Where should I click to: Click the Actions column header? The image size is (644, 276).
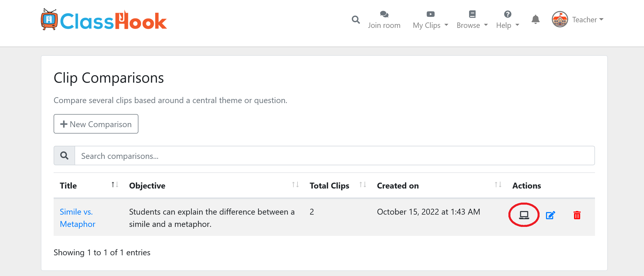tap(527, 185)
